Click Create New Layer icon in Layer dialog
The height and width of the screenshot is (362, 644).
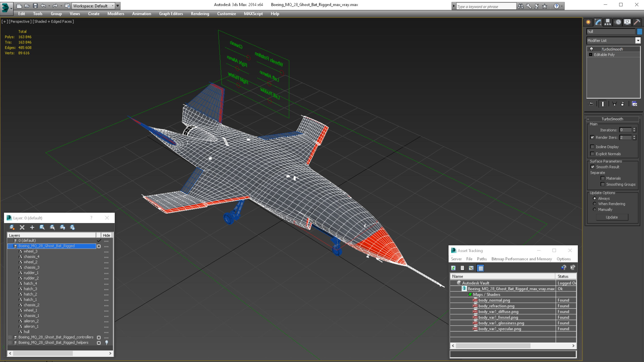click(12, 227)
